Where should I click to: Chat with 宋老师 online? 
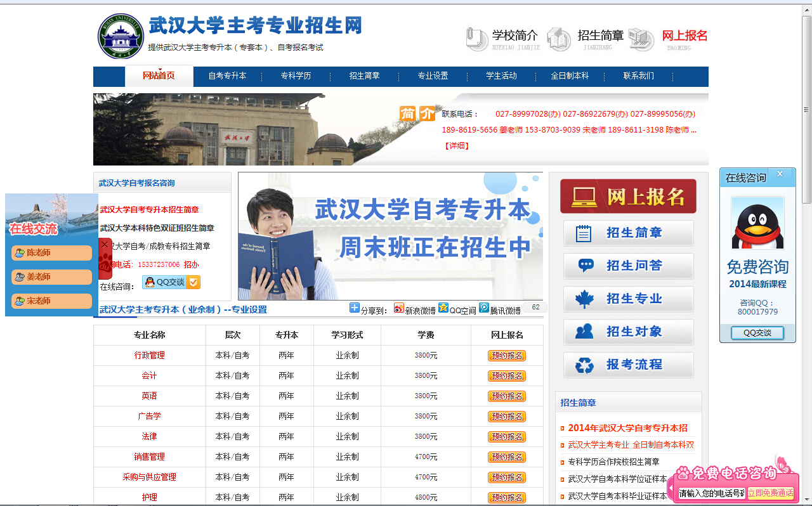51,301
